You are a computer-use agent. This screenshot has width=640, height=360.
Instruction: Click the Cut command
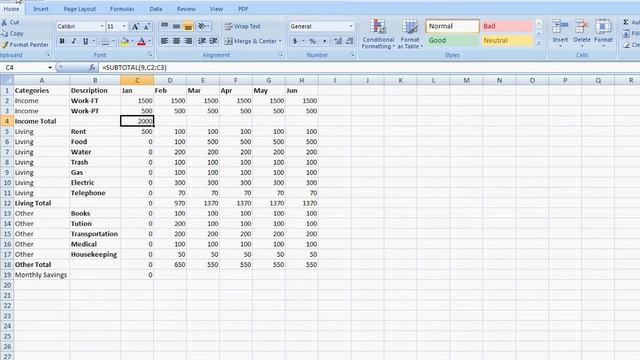tap(11, 22)
